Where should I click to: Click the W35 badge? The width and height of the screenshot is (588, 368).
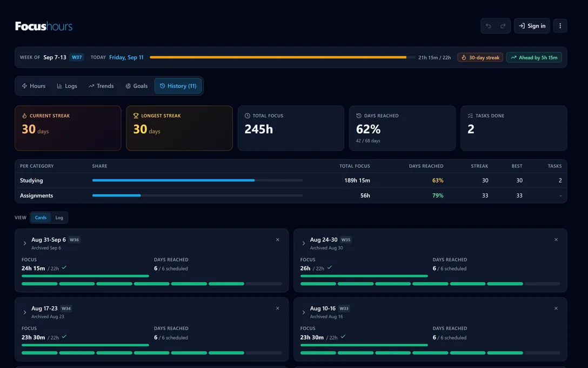346,240
